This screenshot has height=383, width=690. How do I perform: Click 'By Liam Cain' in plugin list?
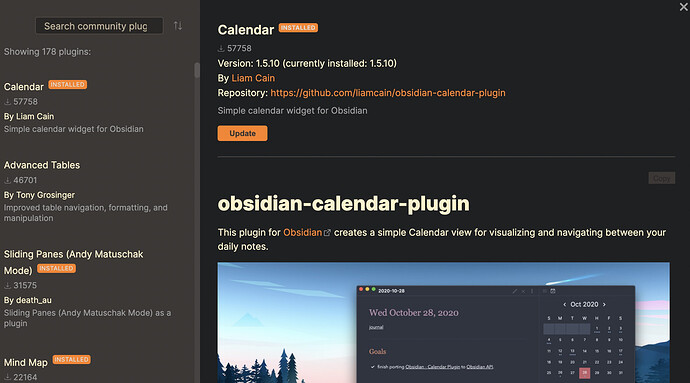click(x=29, y=117)
